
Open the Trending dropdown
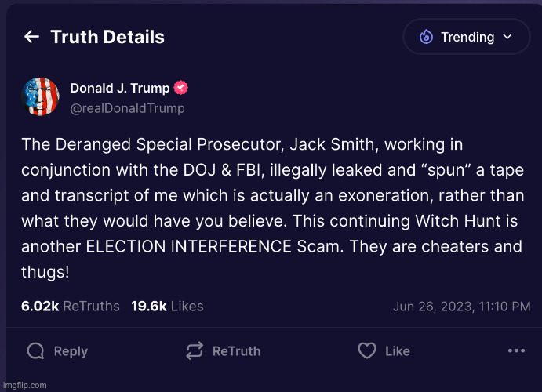click(x=466, y=37)
